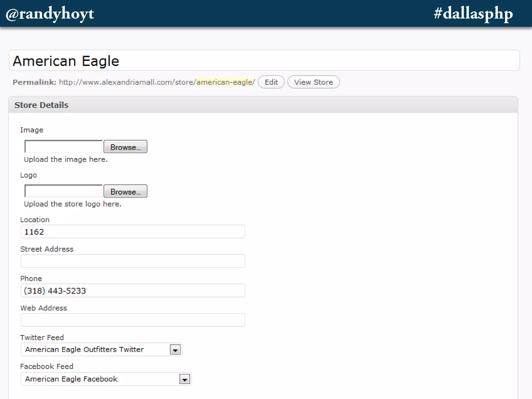This screenshot has height=399, width=532.
Task: Focus the Web Address input field
Action: (133, 320)
